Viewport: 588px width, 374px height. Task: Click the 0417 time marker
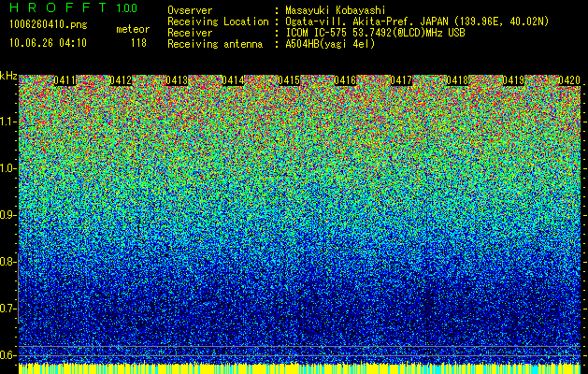pyautogui.click(x=401, y=80)
